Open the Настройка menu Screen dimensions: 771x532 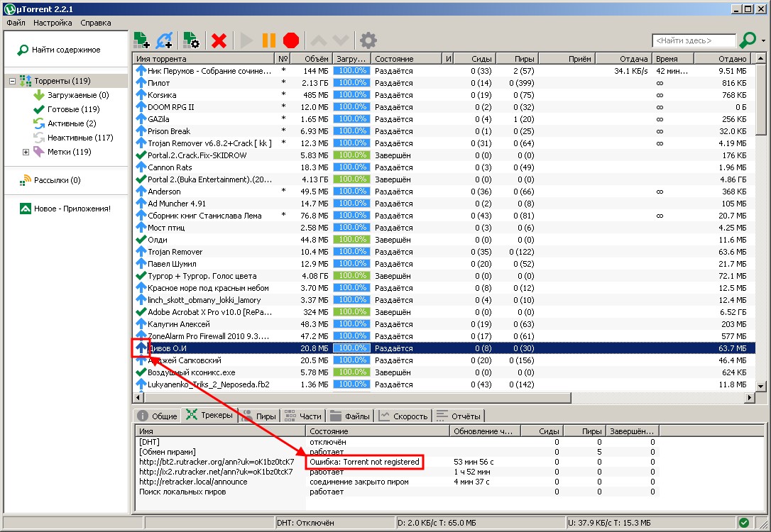[x=53, y=22]
